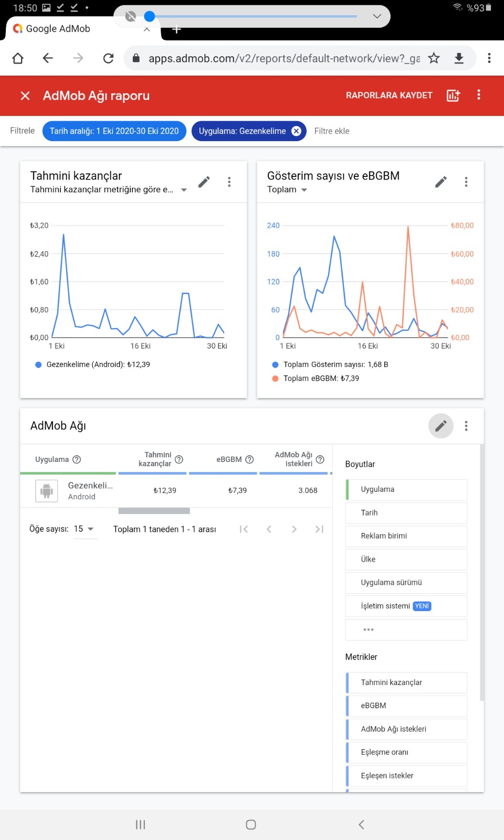This screenshot has width=504, height=840.
Task: Select the Reklam birimi dimension
Action: pyautogui.click(x=406, y=536)
